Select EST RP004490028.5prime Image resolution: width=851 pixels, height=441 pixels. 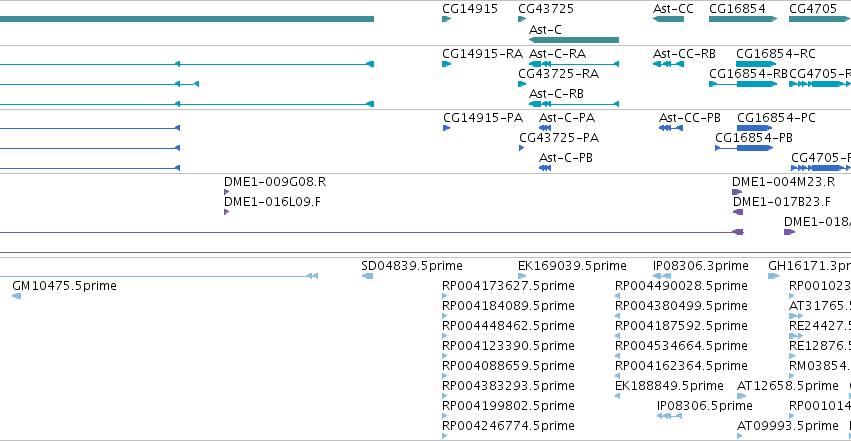click(x=617, y=296)
